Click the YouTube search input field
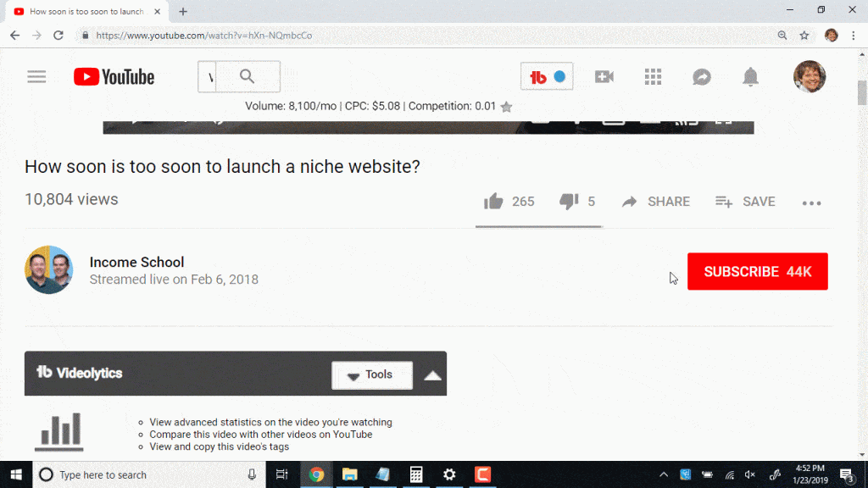The image size is (868, 488). pos(207,76)
